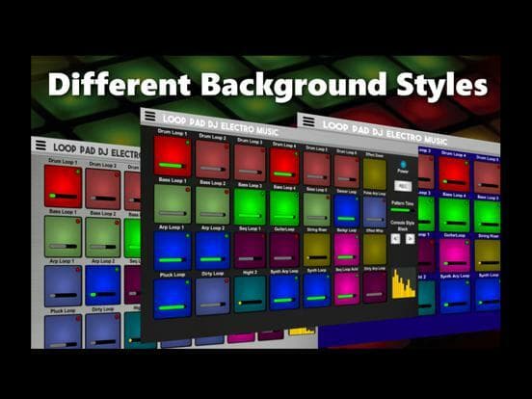Screen dimensions: 532x399
Task: Select previous Console Style with left arrow
Action: (x=395, y=238)
